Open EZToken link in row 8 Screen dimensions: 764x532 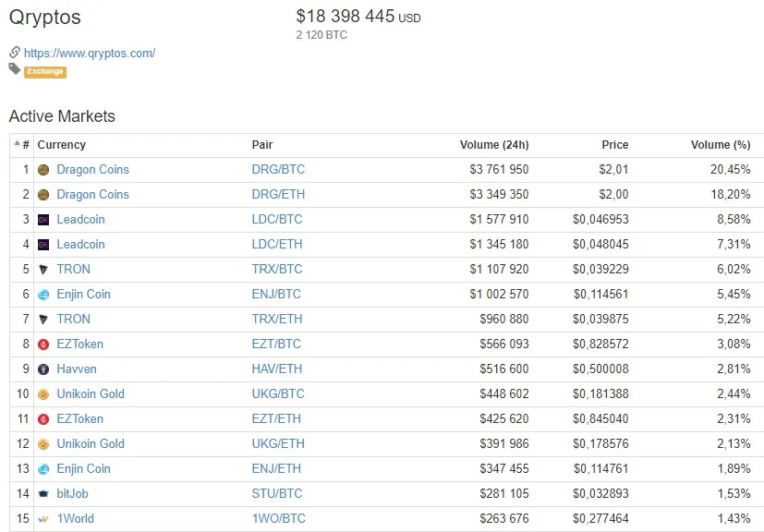tap(79, 344)
